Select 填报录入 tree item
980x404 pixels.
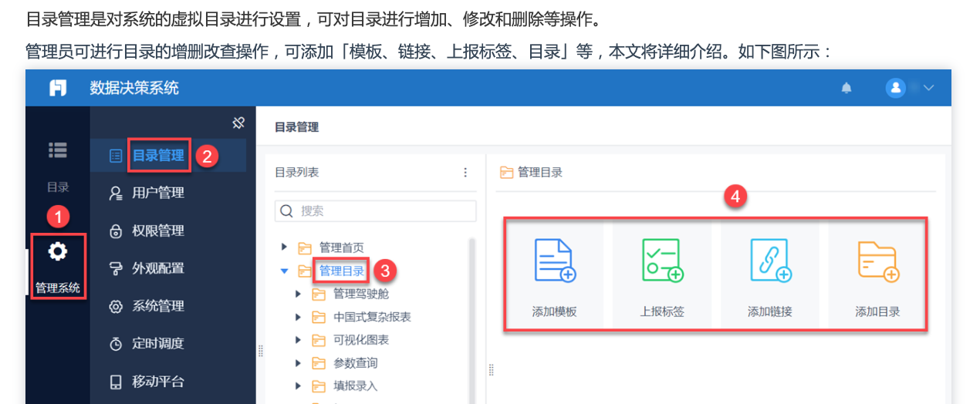[x=356, y=385]
